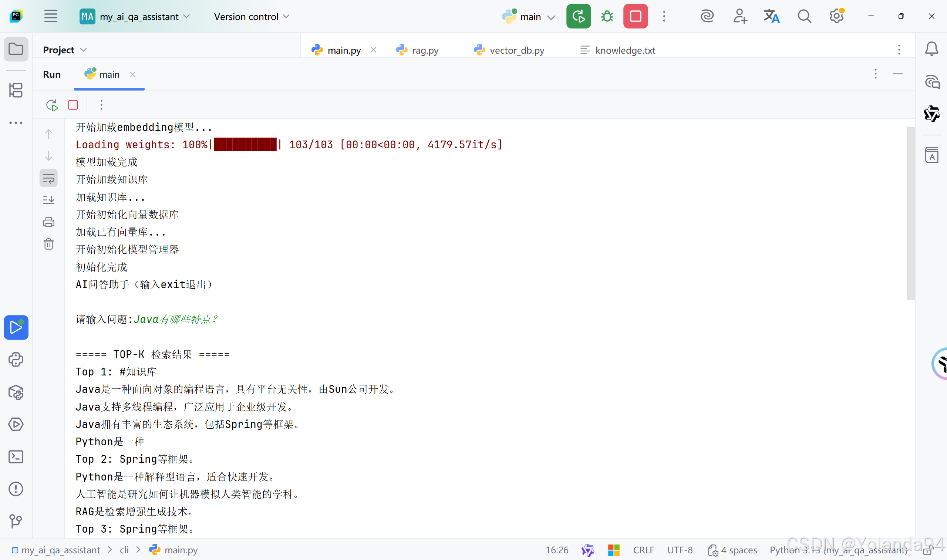Open editor tabs more options
Viewport: 947px width, 560px height.
[899, 50]
